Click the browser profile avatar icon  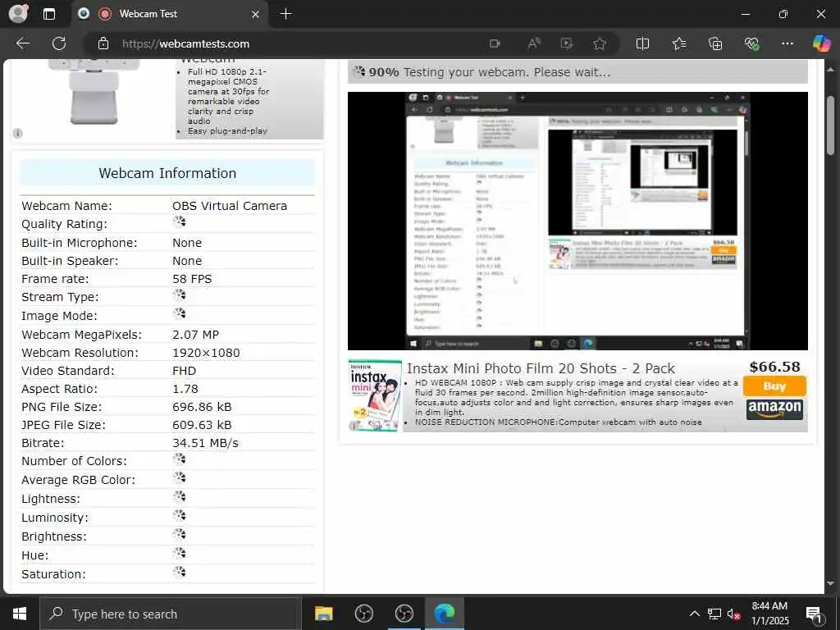coord(19,13)
